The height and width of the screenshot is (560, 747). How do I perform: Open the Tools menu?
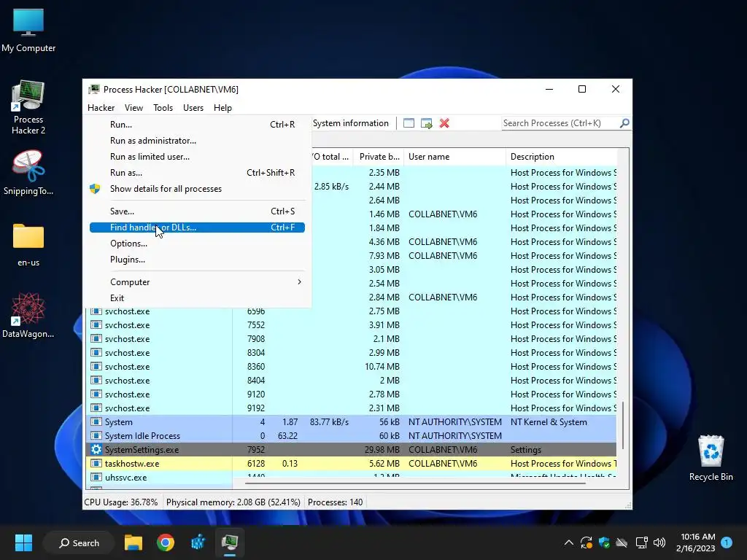(x=163, y=108)
